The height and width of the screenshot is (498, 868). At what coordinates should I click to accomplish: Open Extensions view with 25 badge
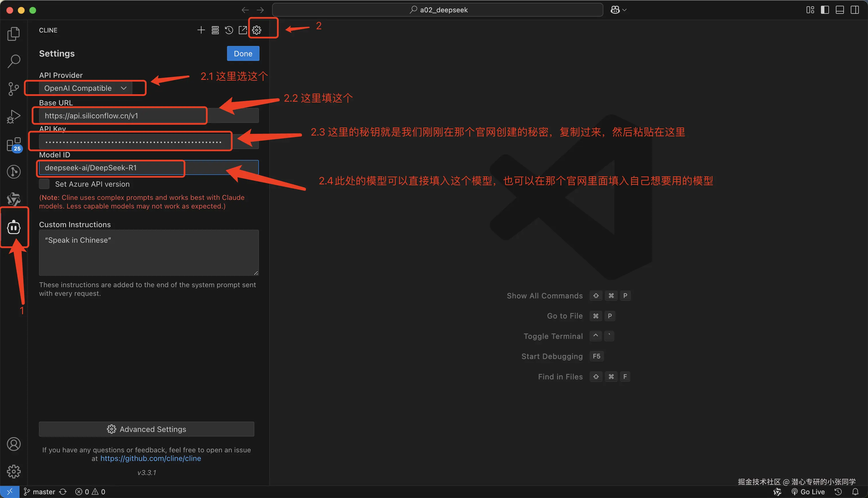click(14, 144)
